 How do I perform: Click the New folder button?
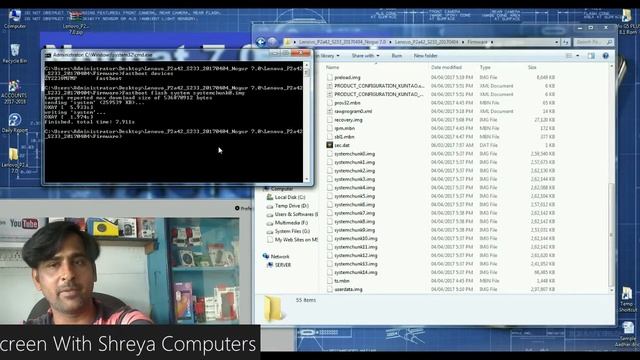click(x=425, y=56)
